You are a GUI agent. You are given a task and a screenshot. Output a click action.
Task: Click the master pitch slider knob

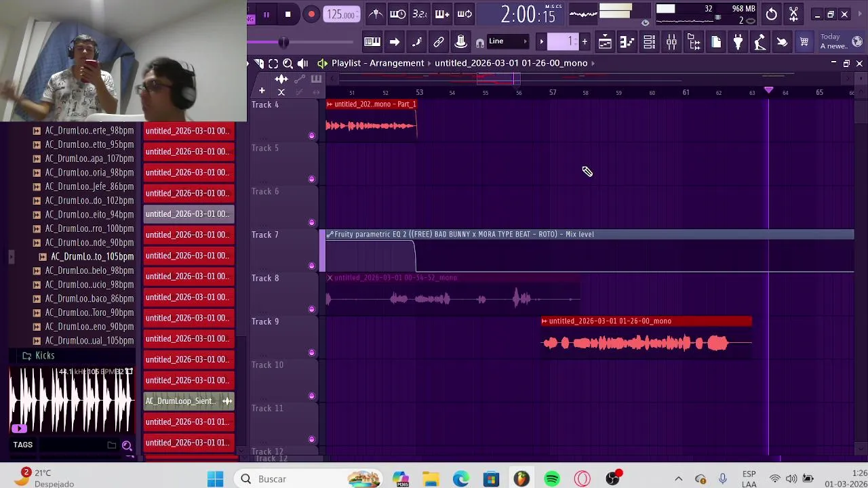283,43
